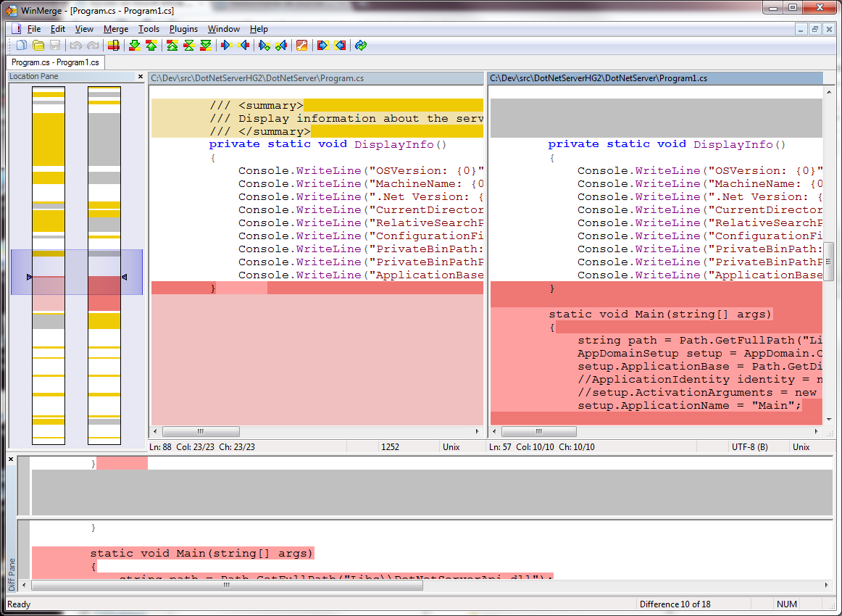The height and width of the screenshot is (616, 842).
Task: Close the Diff Pane
Action: [x=11, y=459]
